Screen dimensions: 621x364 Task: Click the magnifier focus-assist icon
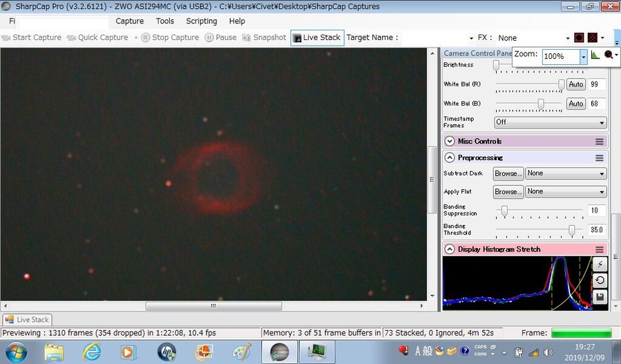(609, 55)
